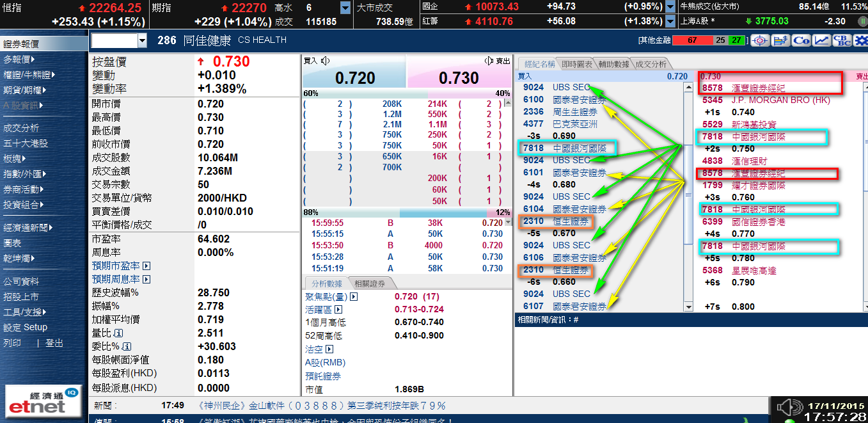Click the green 27 sector bar segment
868x423 pixels.
(x=737, y=40)
